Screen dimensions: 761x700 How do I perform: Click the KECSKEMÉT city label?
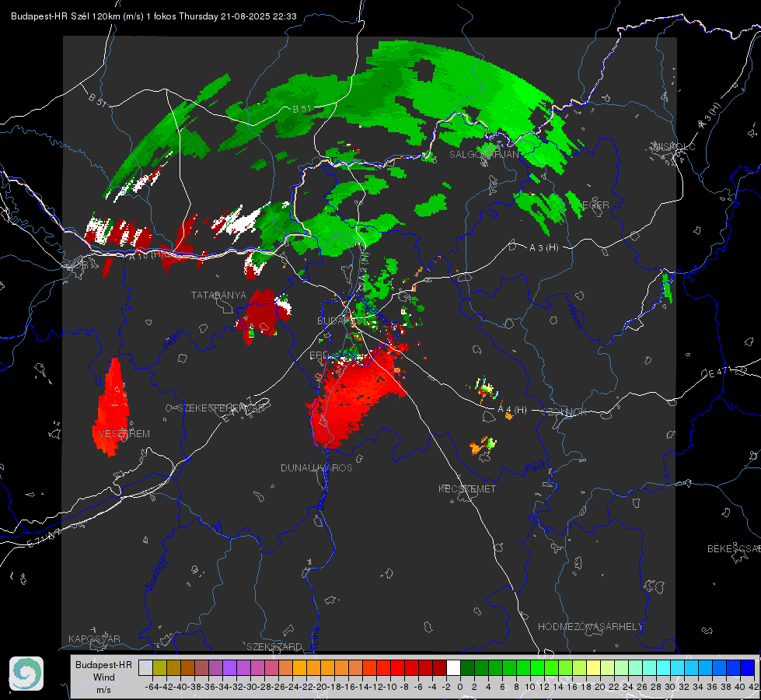coord(467,489)
